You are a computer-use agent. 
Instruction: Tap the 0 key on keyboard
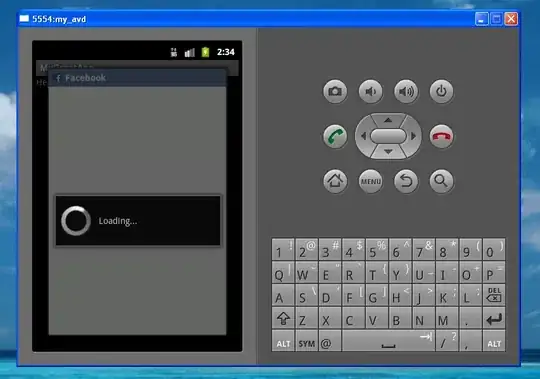tap(494, 249)
